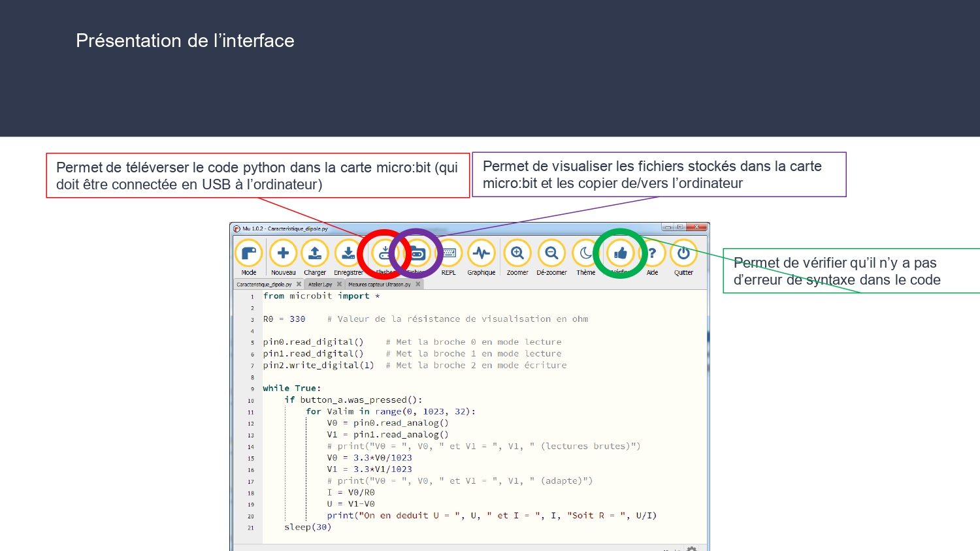This screenshot has width=980, height=551.
Task: Close the Caracteristique_dipole.py tab
Action: tap(299, 284)
